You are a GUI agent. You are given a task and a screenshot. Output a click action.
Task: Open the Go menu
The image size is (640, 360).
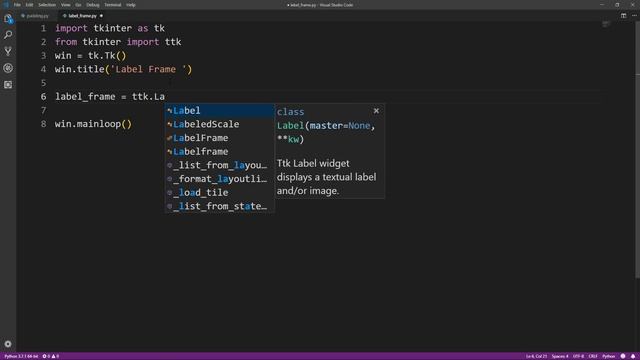[x=78, y=5]
